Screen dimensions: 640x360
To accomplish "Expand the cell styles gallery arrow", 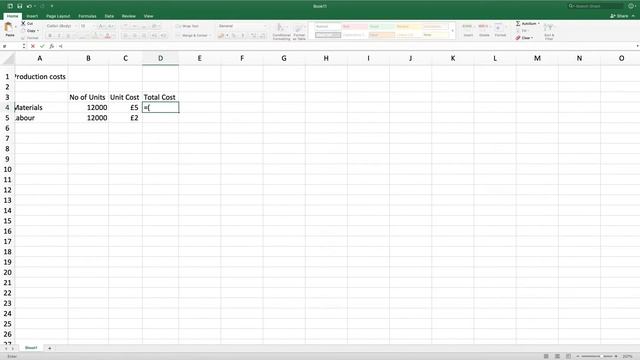I will point(452,31).
